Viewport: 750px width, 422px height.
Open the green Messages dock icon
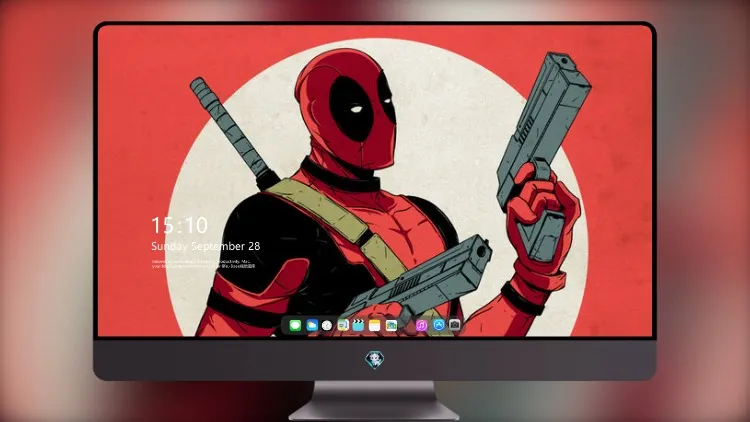[x=295, y=326]
